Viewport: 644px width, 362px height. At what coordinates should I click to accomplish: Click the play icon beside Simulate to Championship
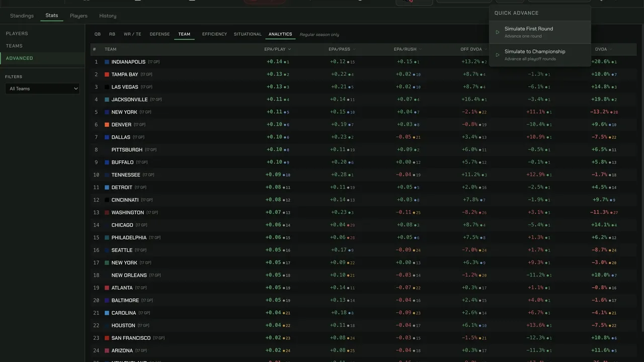coord(498,55)
